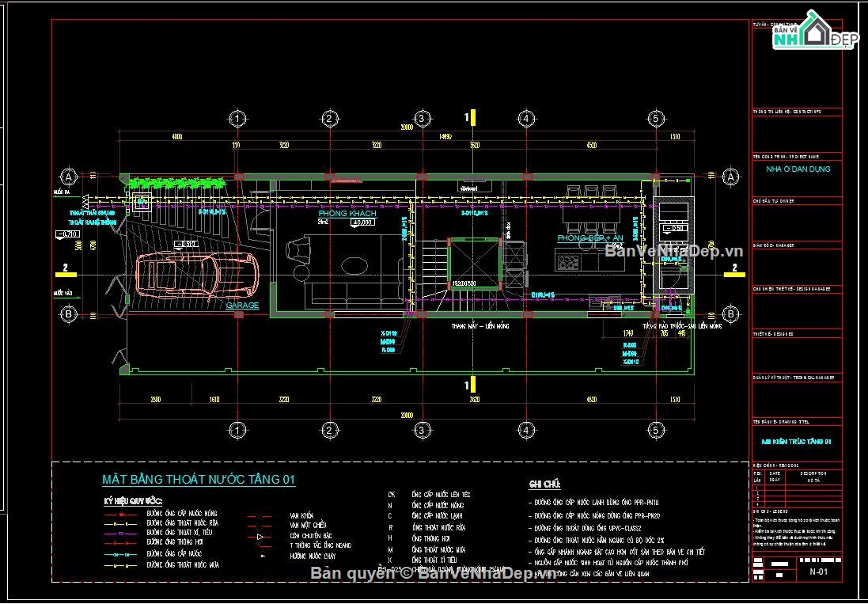Select the GARAGE text label
The height and width of the screenshot is (604, 868).
click(242, 305)
